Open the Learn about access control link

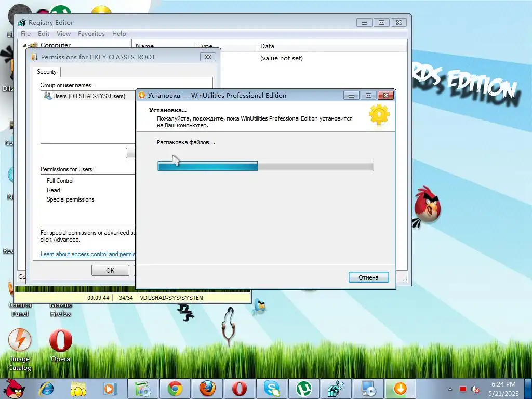coord(88,254)
